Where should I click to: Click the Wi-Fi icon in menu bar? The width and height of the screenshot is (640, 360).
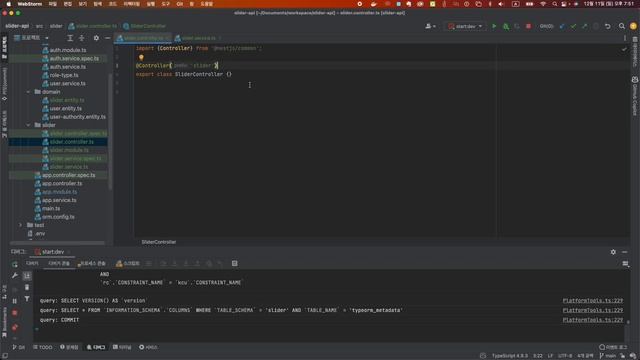[543, 4]
